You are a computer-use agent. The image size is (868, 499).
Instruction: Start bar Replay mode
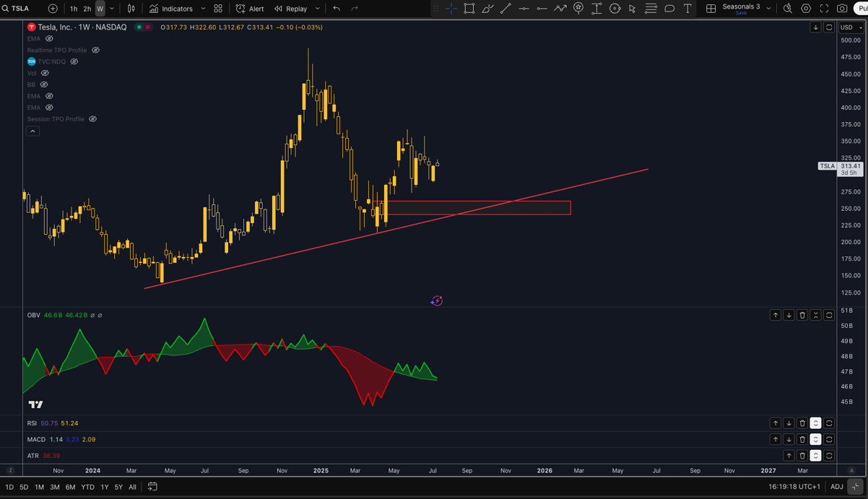[291, 9]
